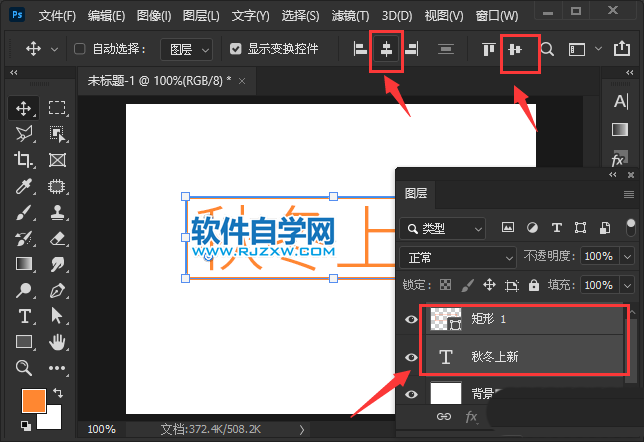644x442 pixels.
Task: Choose the Path Selection tool
Action: tap(57, 316)
